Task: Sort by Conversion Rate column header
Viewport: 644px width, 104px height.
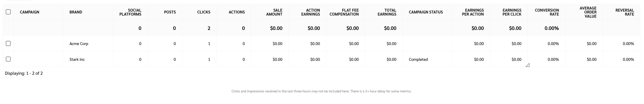Action: coord(547,12)
